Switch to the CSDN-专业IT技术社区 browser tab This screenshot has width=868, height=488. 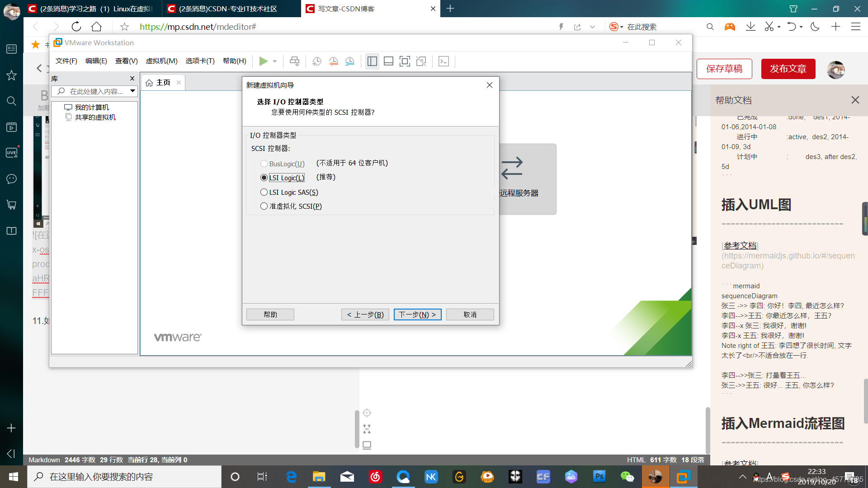(x=231, y=9)
